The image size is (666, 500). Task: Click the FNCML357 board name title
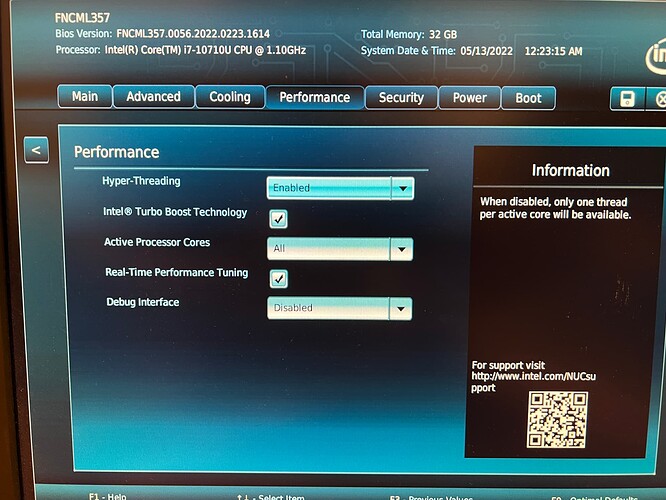pyautogui.click(x=82, y=18)
